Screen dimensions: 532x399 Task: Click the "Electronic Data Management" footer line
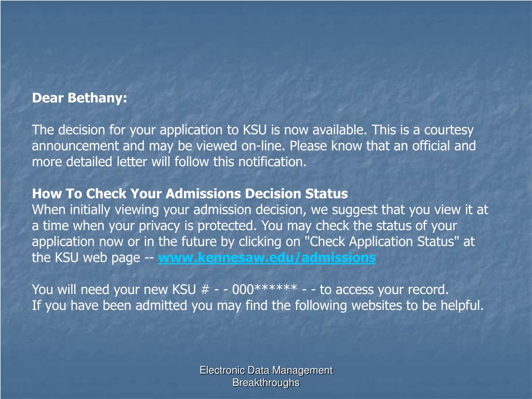point(266,370)
